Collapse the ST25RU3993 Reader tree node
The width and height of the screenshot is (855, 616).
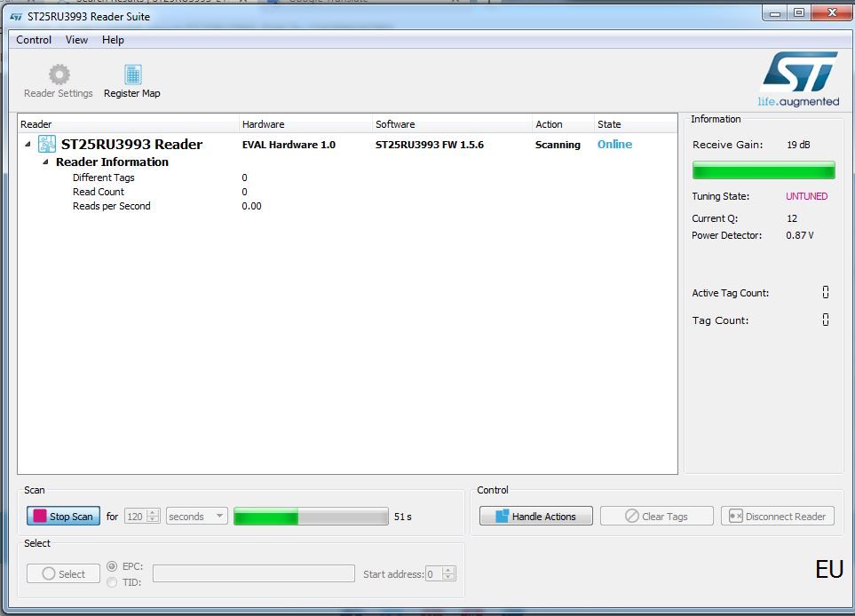(28, 145)
